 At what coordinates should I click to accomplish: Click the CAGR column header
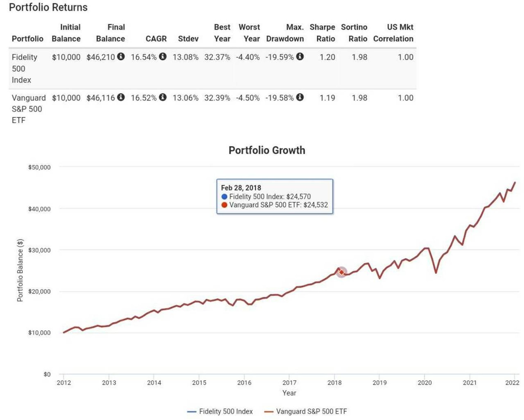tap(156, 39)
